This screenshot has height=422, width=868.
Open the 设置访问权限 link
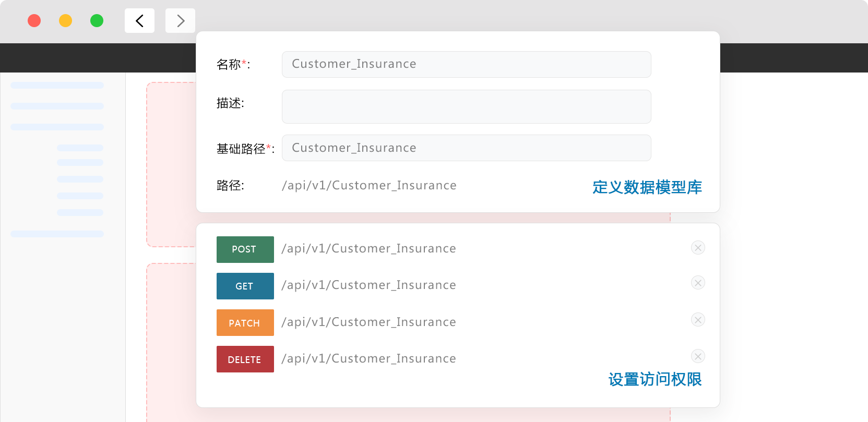coord(655,379)
